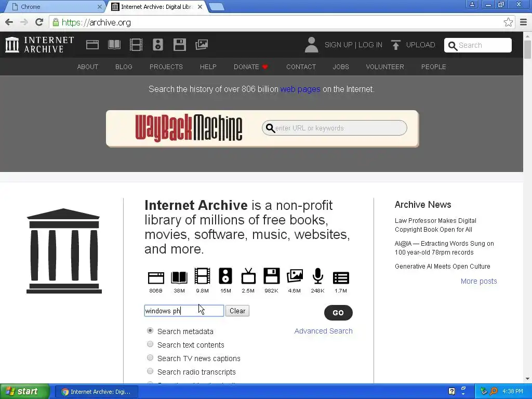Open Generative AI Meets Open Culture post
The height and width of the screenshot is (399, 532).
tap(443, 267)
